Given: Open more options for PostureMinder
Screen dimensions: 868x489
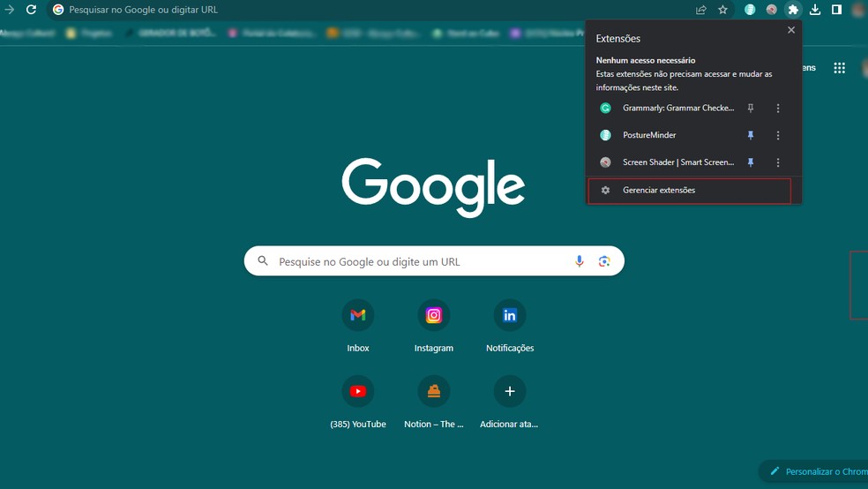Looking at the screenshot, I should 778,135.
